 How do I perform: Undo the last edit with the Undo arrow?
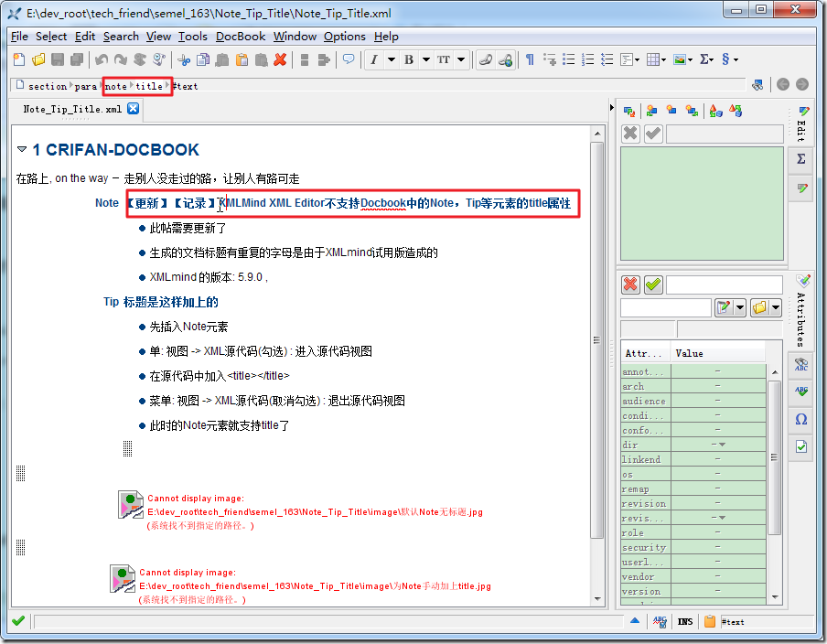(x=102, y=59)
